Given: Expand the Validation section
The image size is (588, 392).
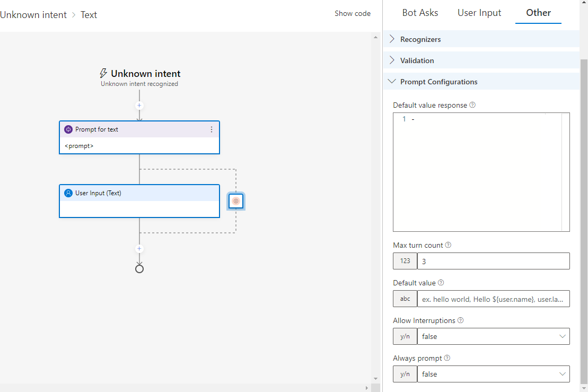Looking at the screenshot, I should 481,60.
